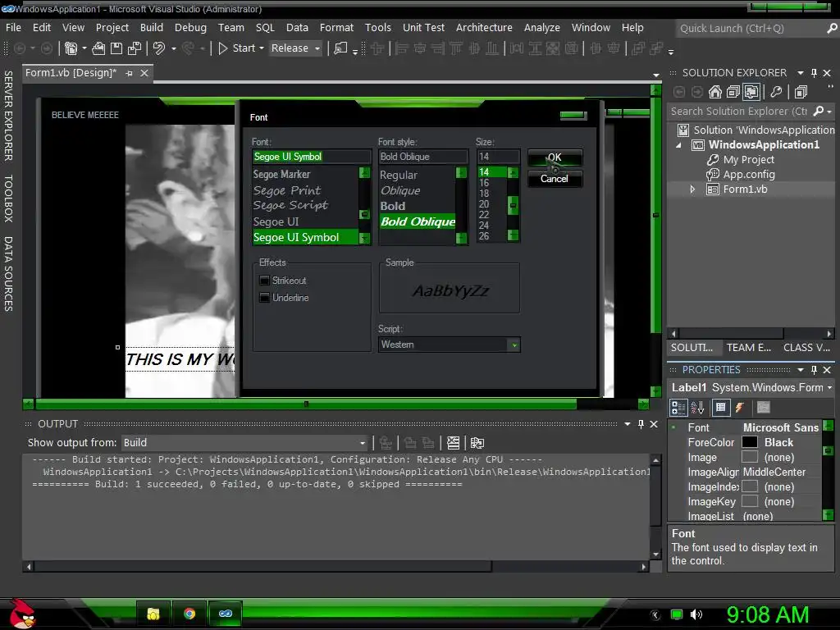The height and width of the screenshot is (630, 840).
Task: Select Segoe Script in font list
Action: [290, 206]
